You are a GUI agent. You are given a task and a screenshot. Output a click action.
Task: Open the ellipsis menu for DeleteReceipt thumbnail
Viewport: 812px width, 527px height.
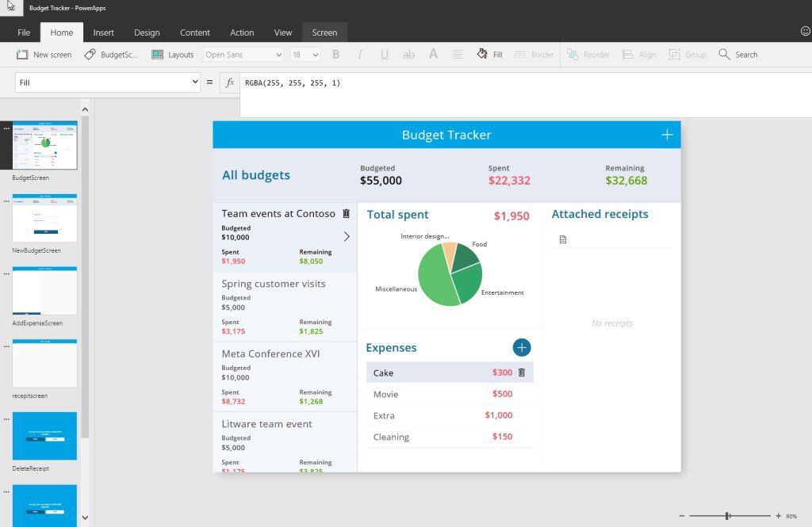[6, 419]
